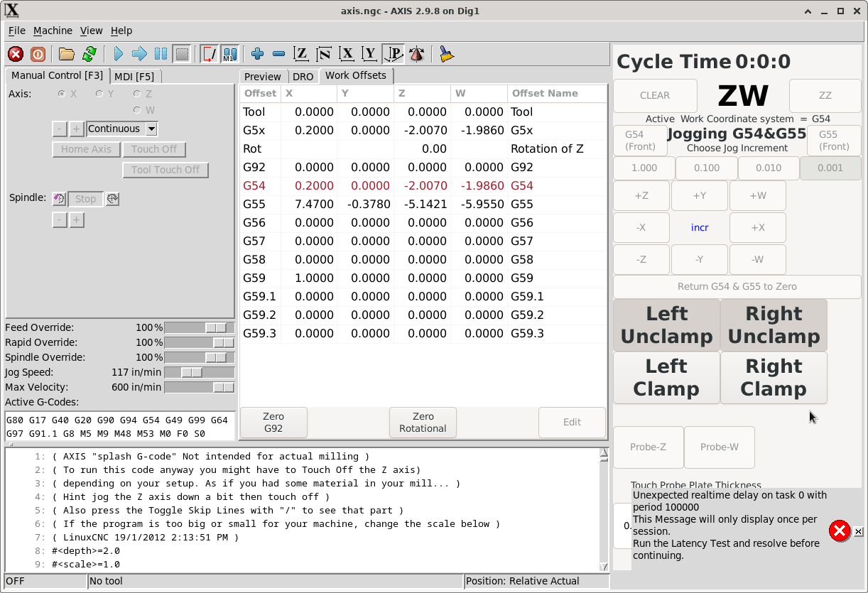
Task: Switch to the MDI [F5] tab
Action: point(134,76)
